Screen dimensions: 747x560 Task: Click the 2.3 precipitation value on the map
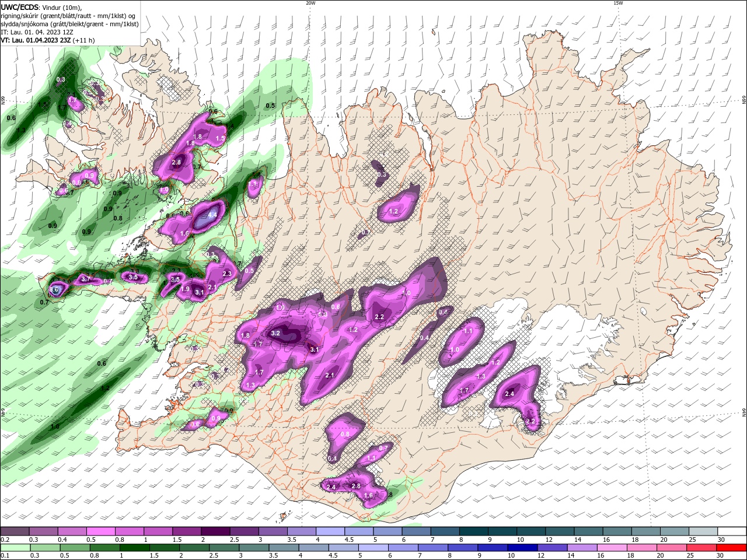point(227,274)
